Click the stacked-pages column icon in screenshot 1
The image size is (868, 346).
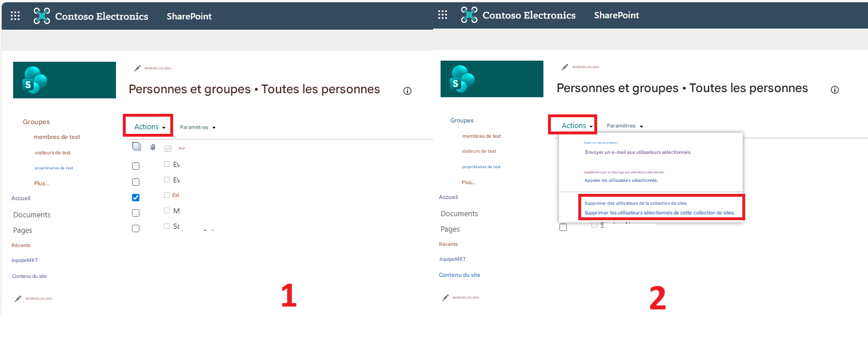(x=137, y=147)
